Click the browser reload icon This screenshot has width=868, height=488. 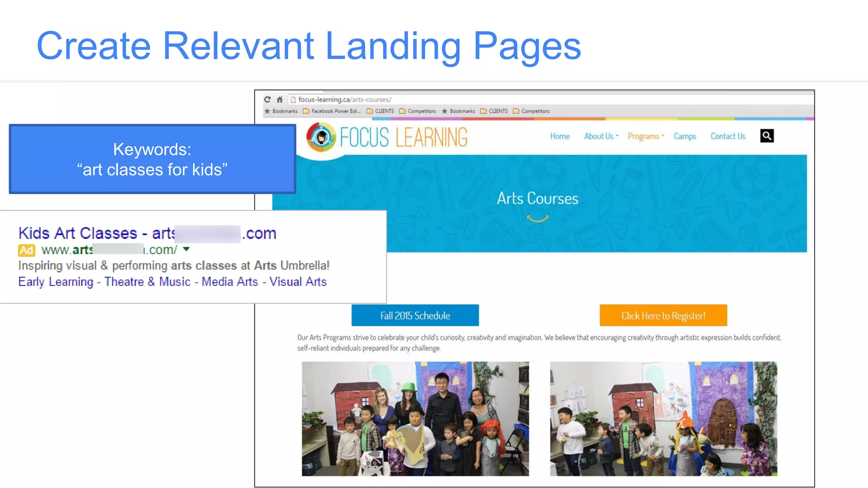pyautogui.click(x=267, y=100)
